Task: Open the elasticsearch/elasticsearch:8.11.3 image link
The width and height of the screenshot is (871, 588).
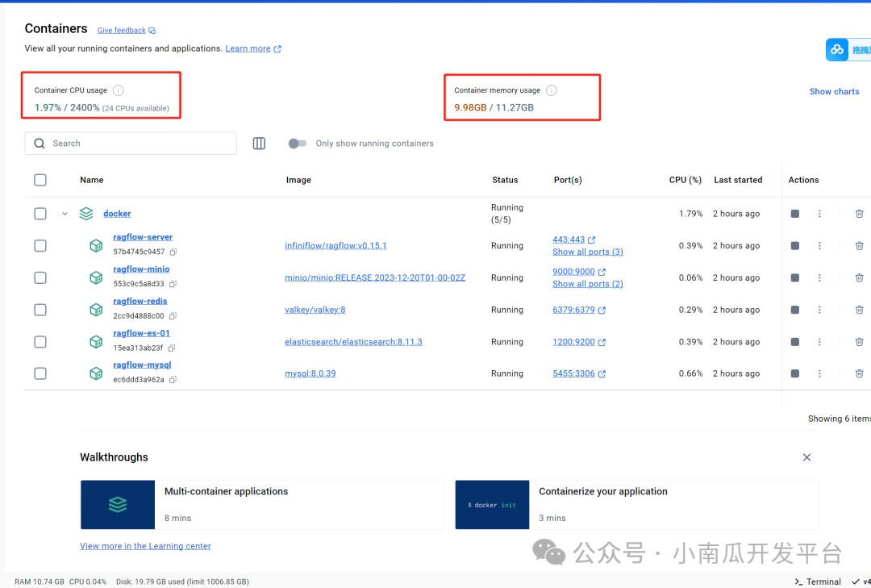Action: click(x=353, y=342)
